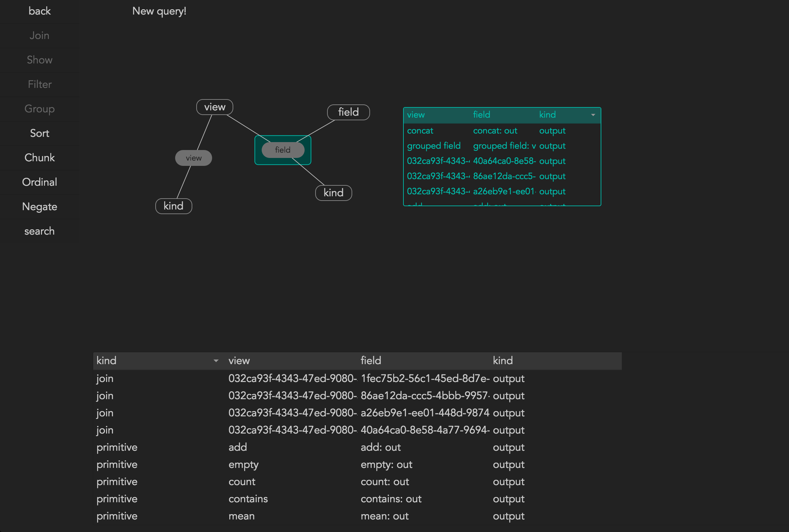The image size is (789, 532).
Task: Click the Join option in sidebar
Action: [x=39, y=36]
